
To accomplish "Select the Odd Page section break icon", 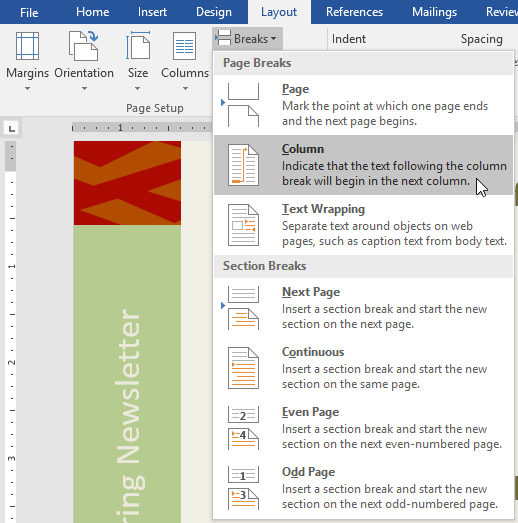I will tap(243, 488).
